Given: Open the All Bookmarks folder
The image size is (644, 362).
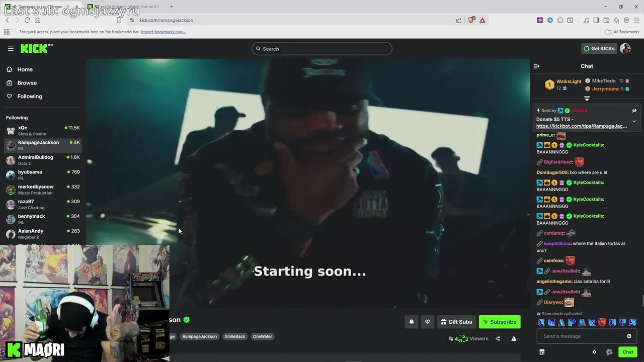Looking at the screenshot, I should (622, 32).
